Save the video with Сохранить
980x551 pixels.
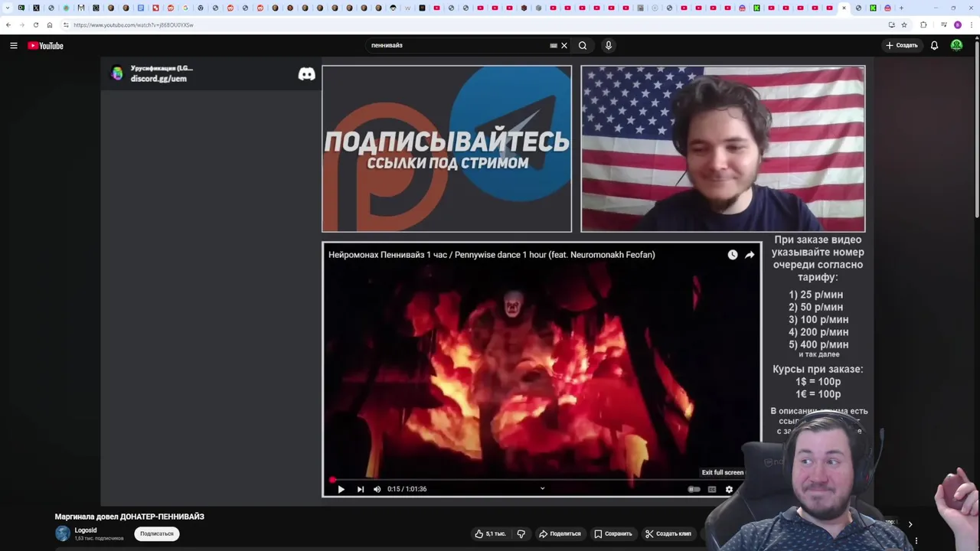point(613,533)
